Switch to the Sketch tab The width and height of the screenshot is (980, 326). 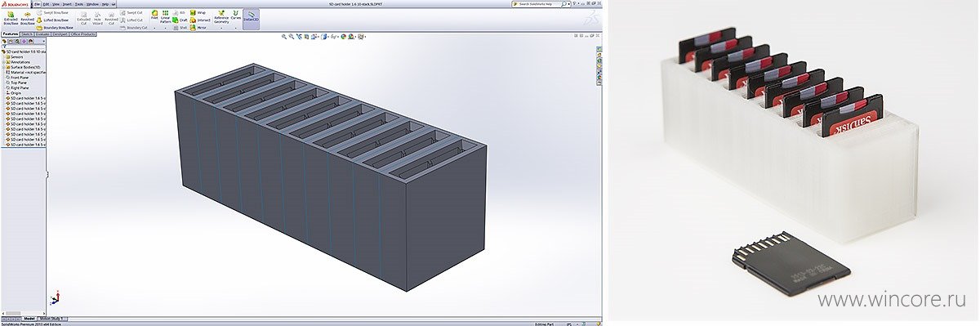[27, 34]
